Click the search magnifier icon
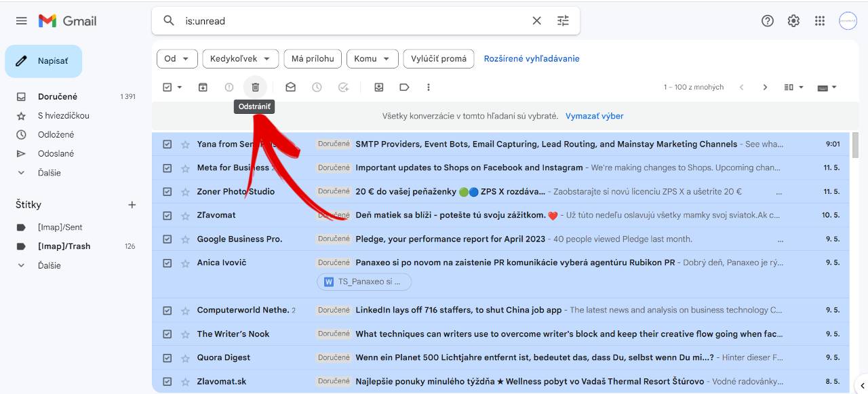 [x=169, y=21]
